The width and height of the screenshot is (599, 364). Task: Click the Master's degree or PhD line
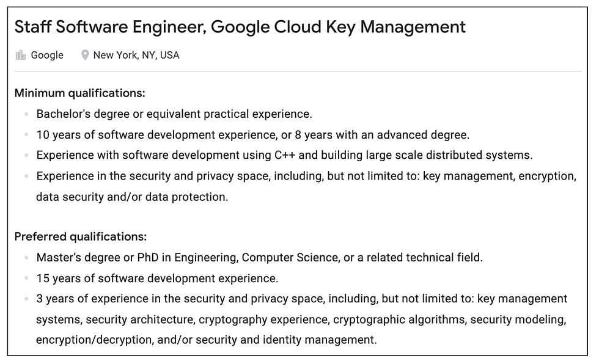coord(259,258)
